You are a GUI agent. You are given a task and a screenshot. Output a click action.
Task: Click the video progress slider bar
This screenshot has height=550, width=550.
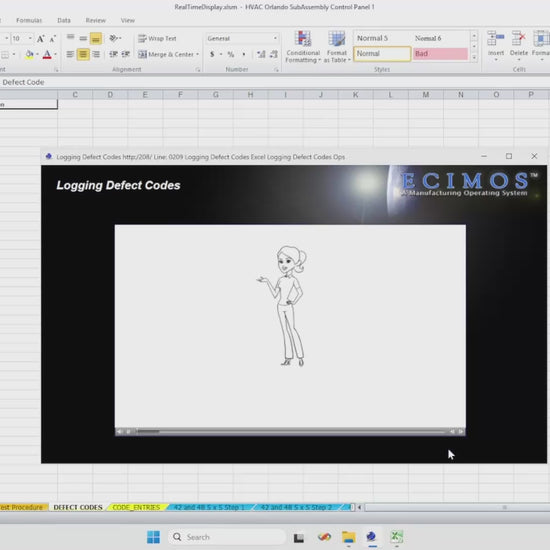point(291,431)
